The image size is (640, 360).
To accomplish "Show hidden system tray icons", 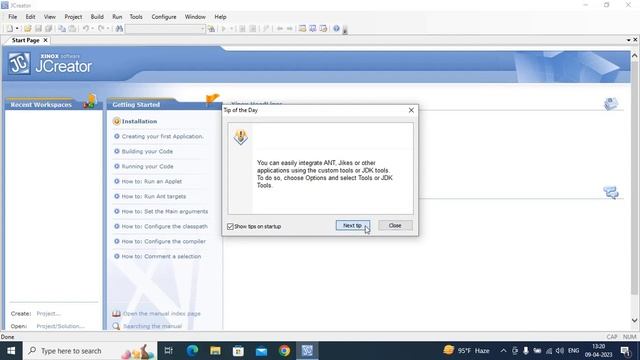I will (503, 351).
